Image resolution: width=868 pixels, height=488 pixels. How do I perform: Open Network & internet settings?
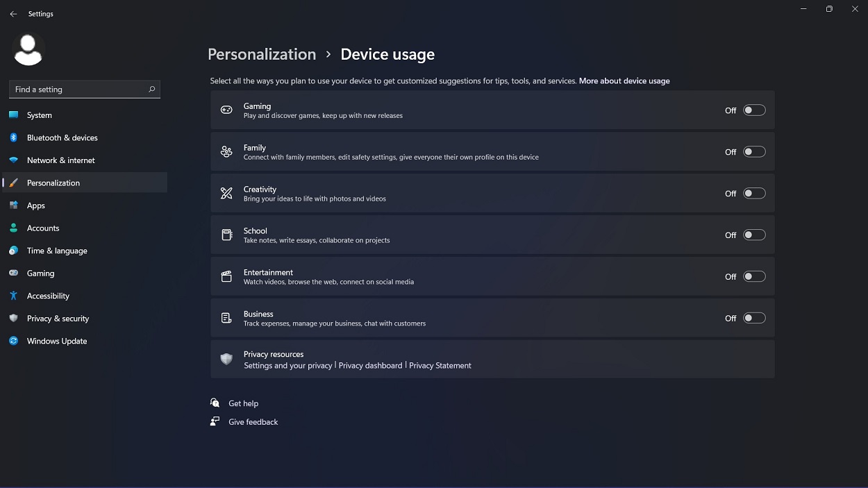pos(15,160)
